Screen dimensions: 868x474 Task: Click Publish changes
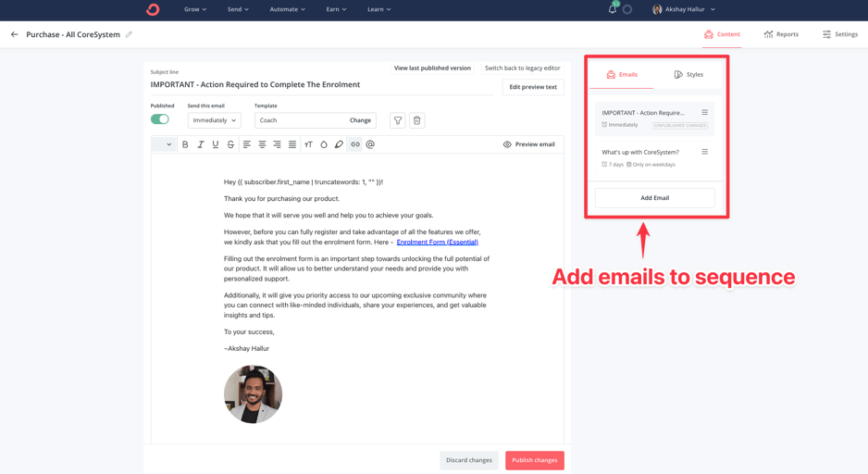pos(535,460)
